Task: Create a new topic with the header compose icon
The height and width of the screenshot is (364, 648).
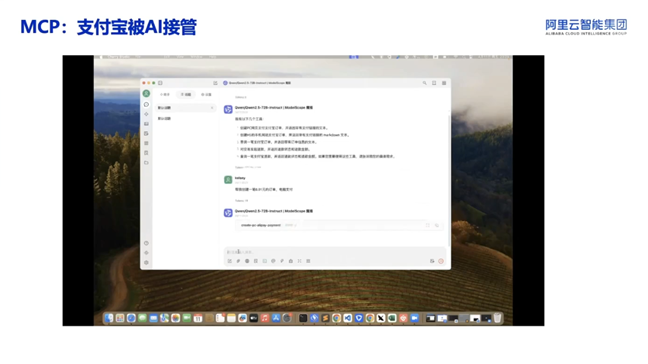Action: 215,83
